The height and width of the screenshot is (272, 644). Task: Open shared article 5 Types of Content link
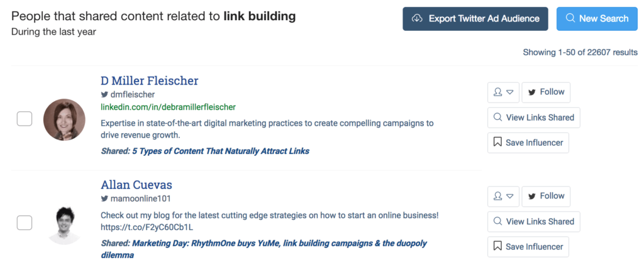click(220, 151)
